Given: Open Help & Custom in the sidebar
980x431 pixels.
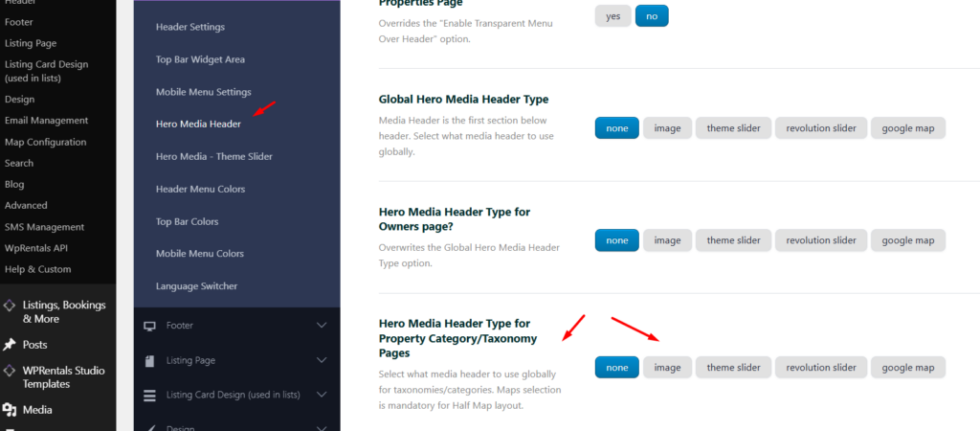Looking at the screenshot, I should point(37,269).
